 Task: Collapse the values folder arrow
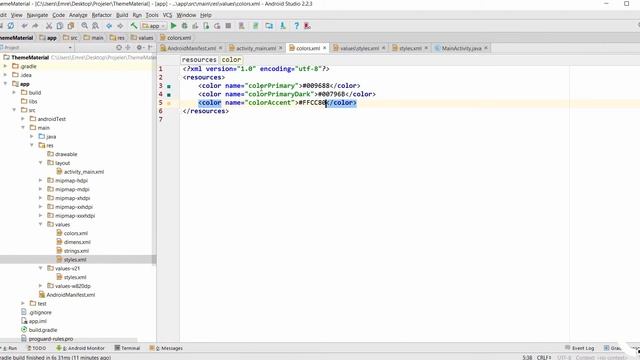click(x=40, y=224)
